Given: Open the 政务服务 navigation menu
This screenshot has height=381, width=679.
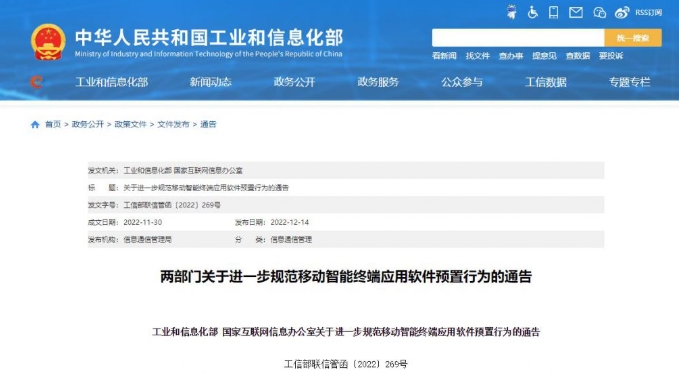Looking at the screenshot, I should click(x=378, y=82).
